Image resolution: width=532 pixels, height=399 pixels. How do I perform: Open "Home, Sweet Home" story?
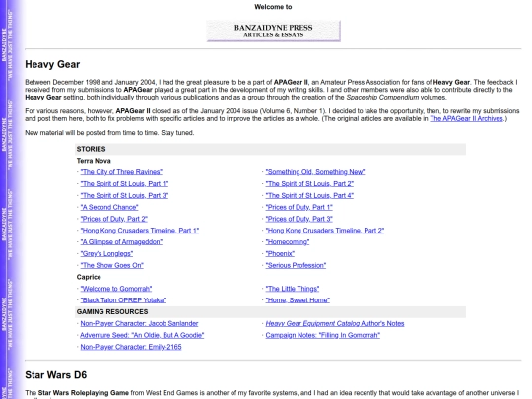pyautogui.click(x=298, y=300)
